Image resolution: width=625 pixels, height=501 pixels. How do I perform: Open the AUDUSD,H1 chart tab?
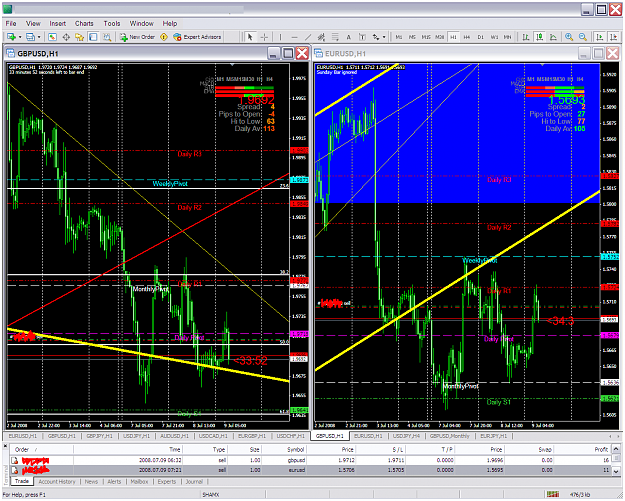coord(174,436)
